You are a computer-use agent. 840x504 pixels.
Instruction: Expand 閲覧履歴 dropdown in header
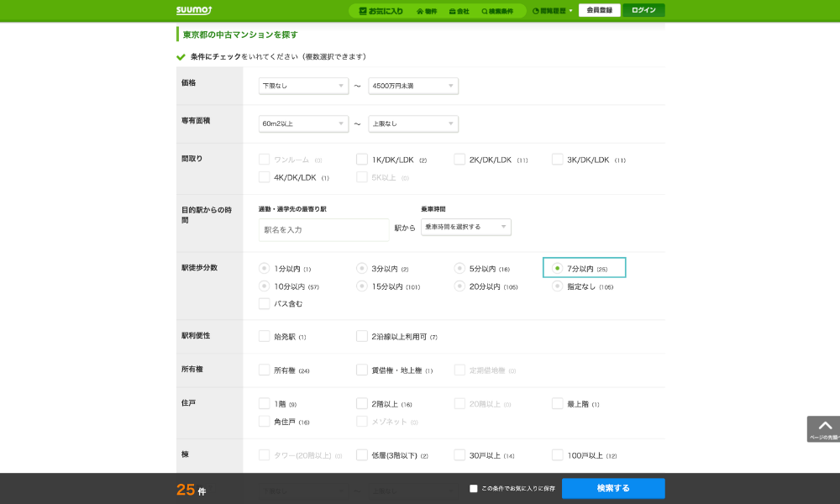[553, 11]
